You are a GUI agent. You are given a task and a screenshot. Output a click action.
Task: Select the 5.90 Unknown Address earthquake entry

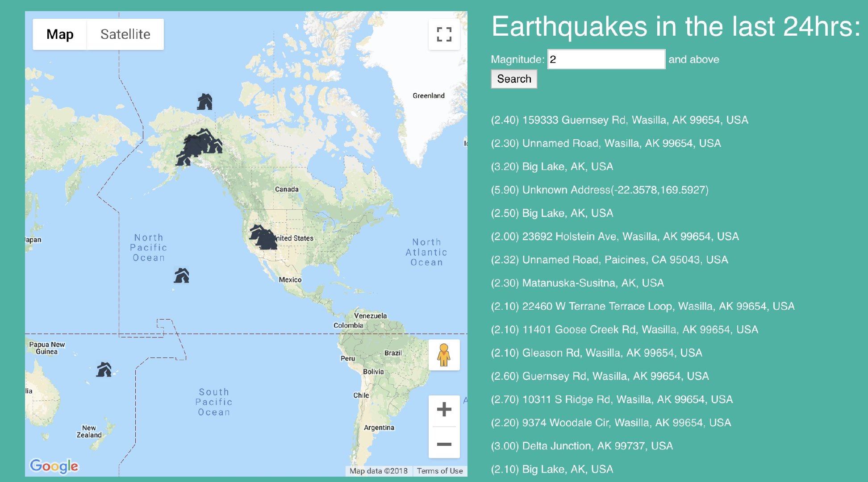(599, 190)
